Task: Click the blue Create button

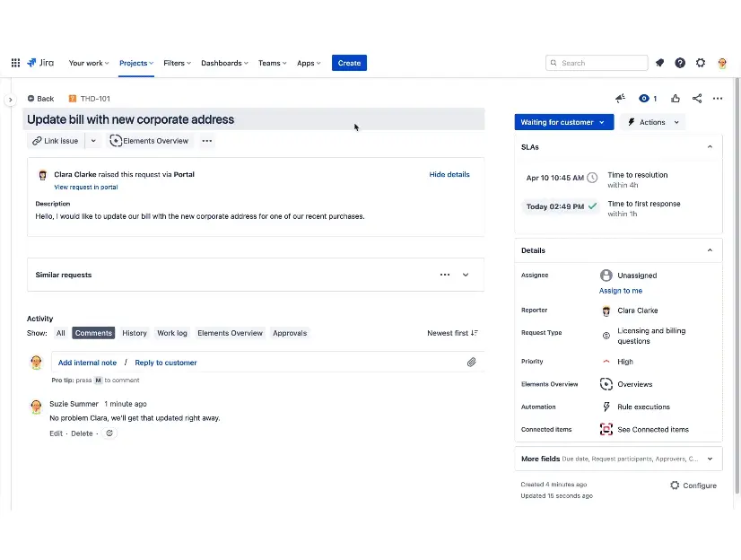Action: (x=349, y=63)
